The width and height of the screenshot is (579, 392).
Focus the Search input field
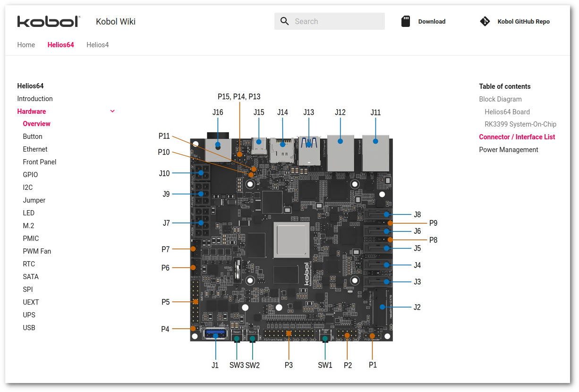pos(330,21)
